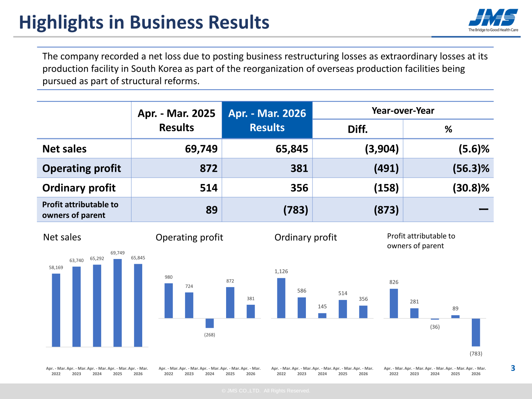Select the 980 bar label

pos(168,277)
